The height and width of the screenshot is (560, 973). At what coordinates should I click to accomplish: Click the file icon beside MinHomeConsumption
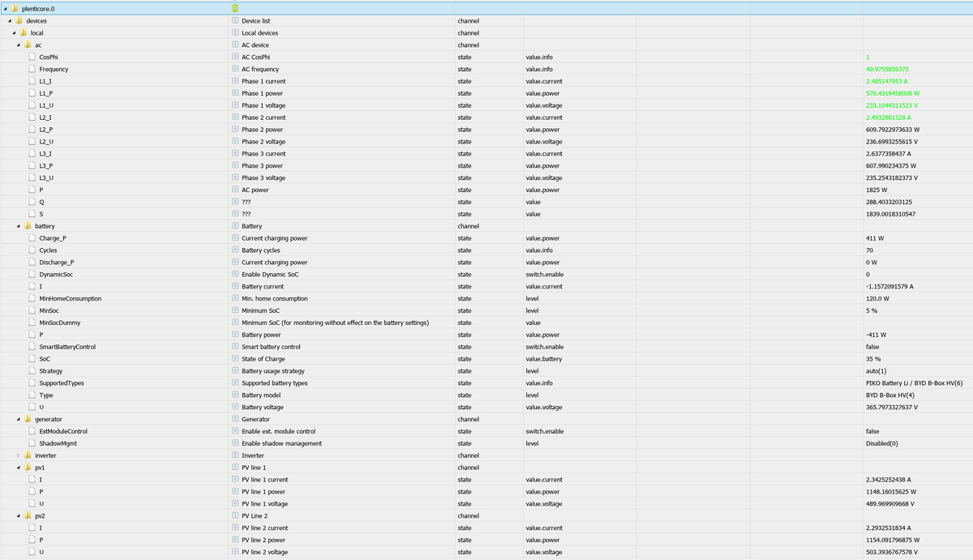[32, 298]
